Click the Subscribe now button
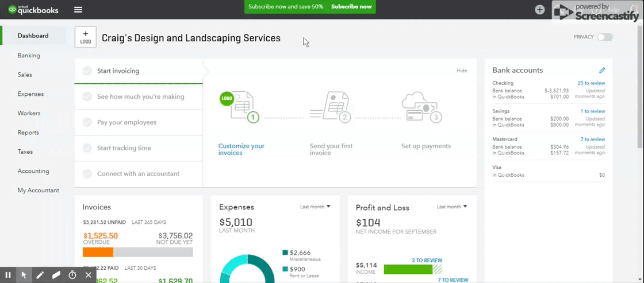Viewport: 644px width, 283px height. (351, 6)
